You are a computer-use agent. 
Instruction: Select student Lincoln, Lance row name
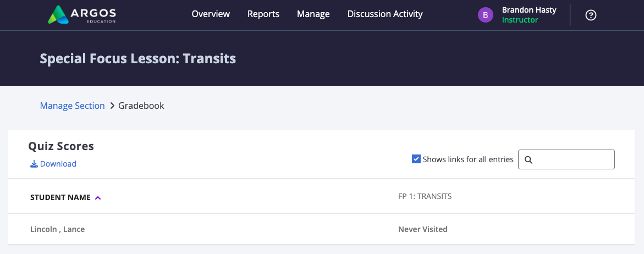58,229
